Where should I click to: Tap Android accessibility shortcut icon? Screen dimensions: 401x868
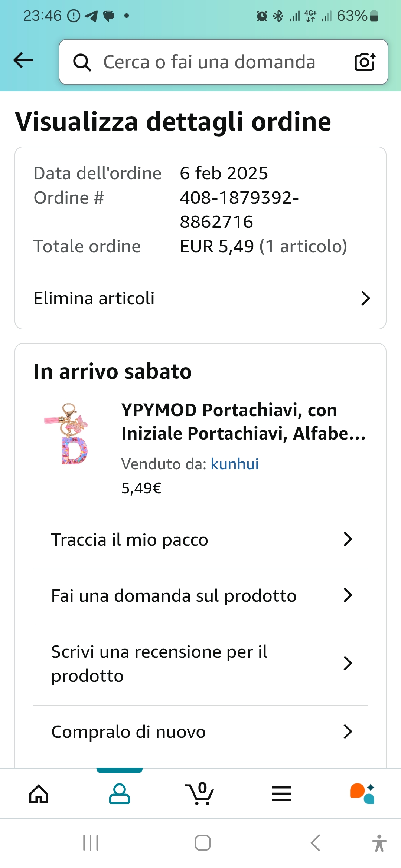click(x=379, y=843)
